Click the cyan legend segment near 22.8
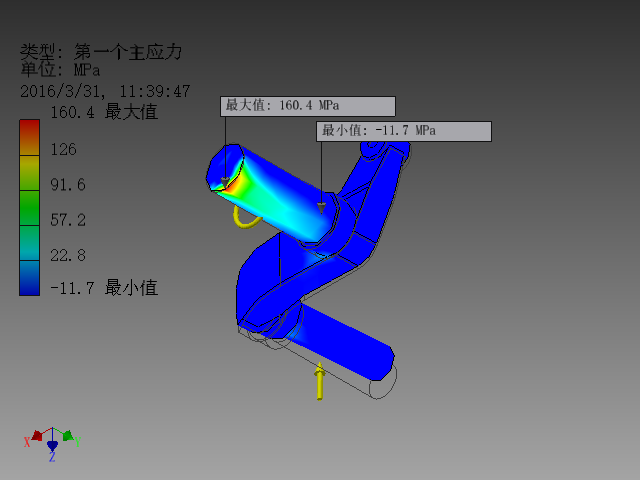640x480 pixels. [x=29, y=243]
